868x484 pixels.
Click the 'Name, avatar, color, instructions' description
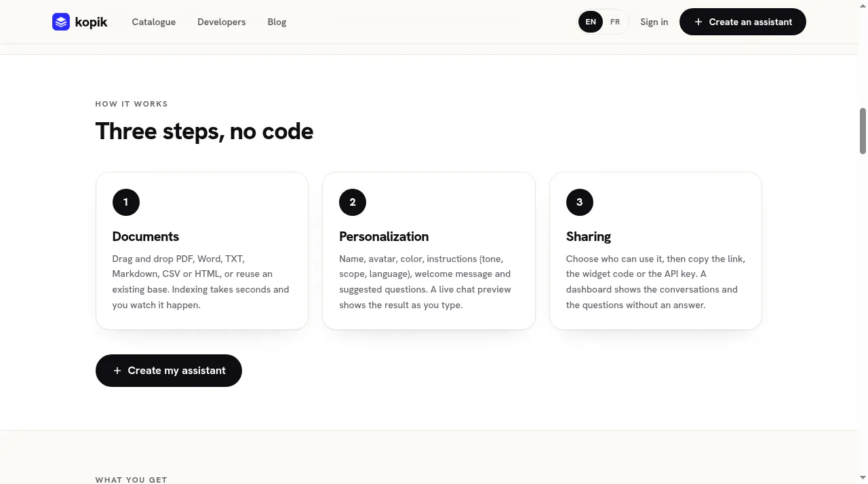coord(426,282)
